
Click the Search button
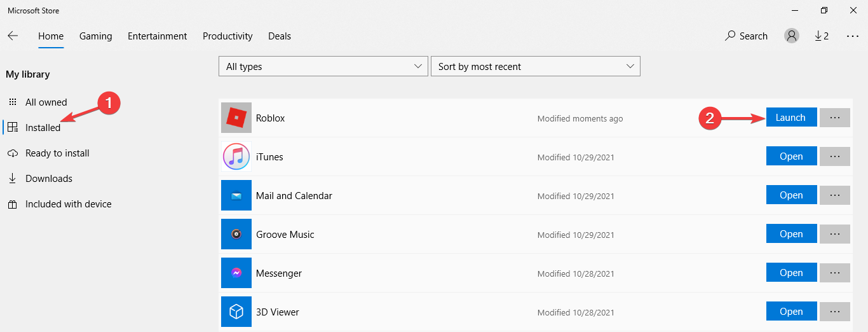(x=747, y=36)
